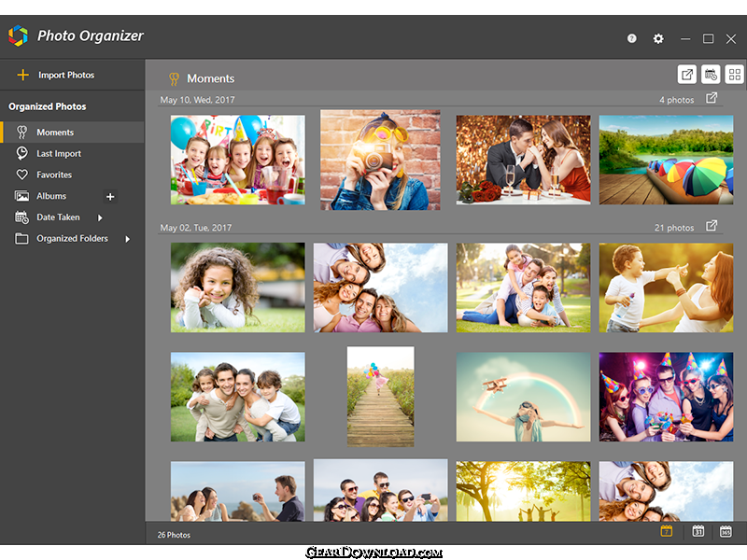The width and height of the screenshot is (747, 560).
Task: Select the rainbow and toy airplane photo
Action: coord(523,397)
